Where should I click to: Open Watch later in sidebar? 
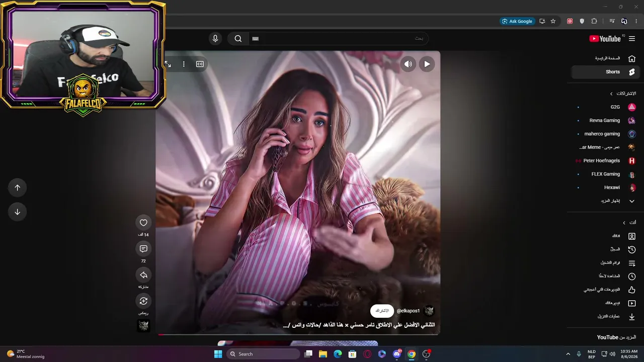pos(605,276)
